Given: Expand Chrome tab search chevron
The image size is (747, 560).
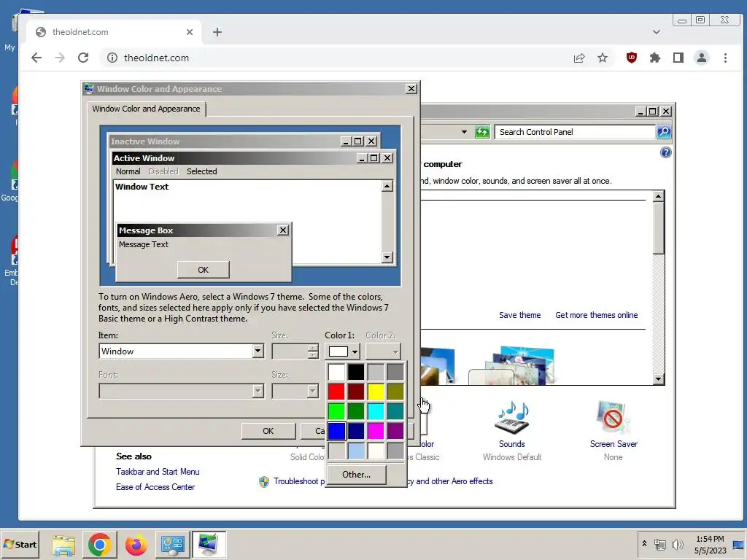Looking at the screenshot, I should coord(657,32).
